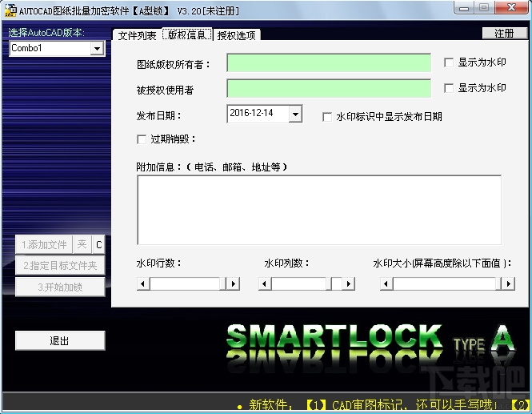This screenshot has width=532, height=414.
Task: Open the 发布日期 date picker dropdown
Action: [295, 115]
